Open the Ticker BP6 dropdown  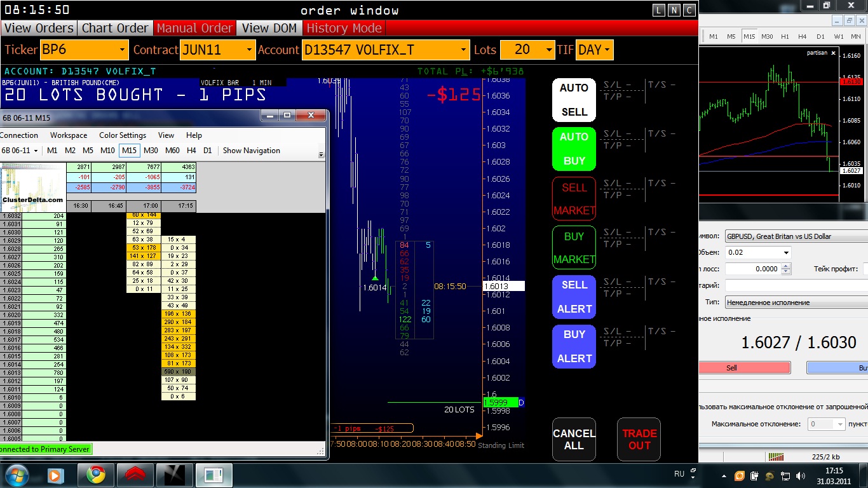(x=123, y=50)
